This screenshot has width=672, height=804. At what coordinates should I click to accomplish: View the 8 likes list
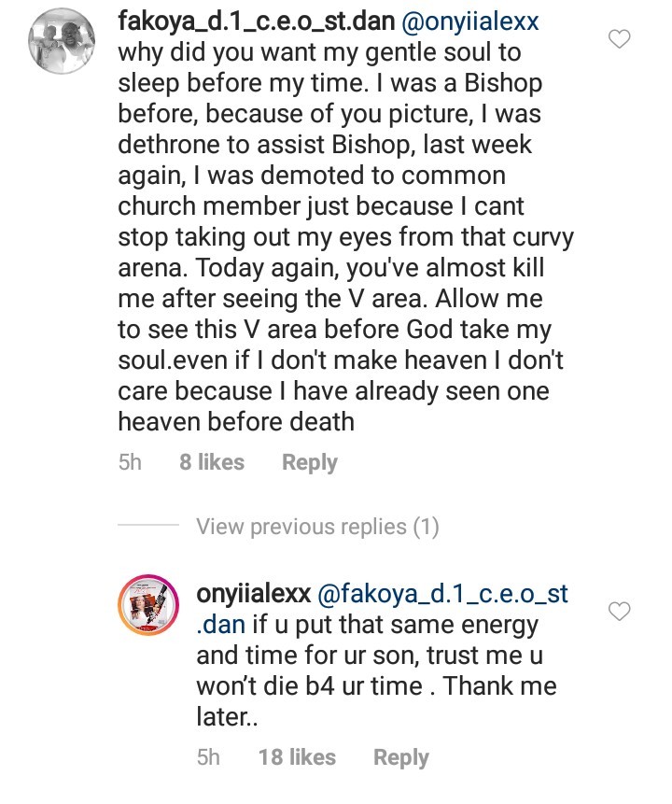pos(212,462)
